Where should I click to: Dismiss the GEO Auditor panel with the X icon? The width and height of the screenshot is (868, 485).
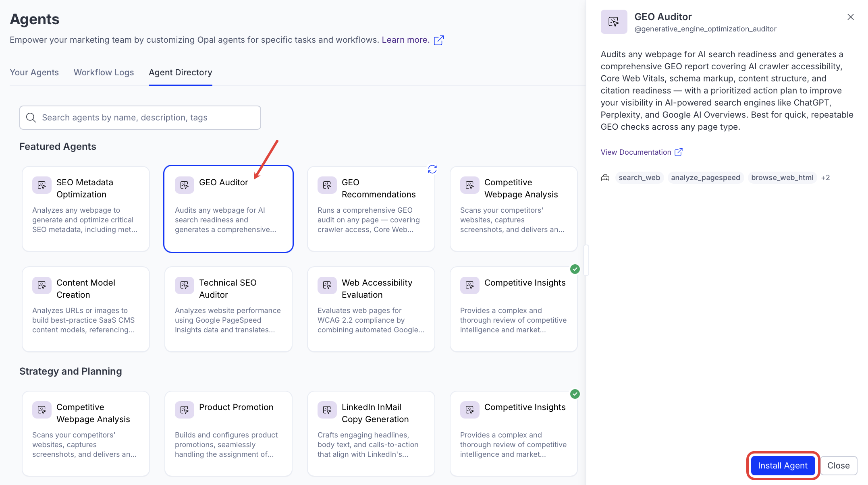[850, 17]
